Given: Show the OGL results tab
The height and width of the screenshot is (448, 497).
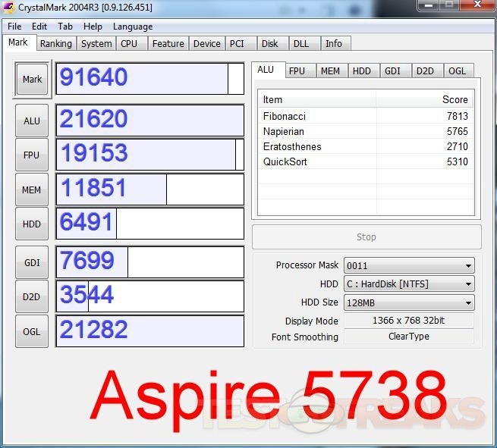Looking at the screenshot, I should (457, 71).
